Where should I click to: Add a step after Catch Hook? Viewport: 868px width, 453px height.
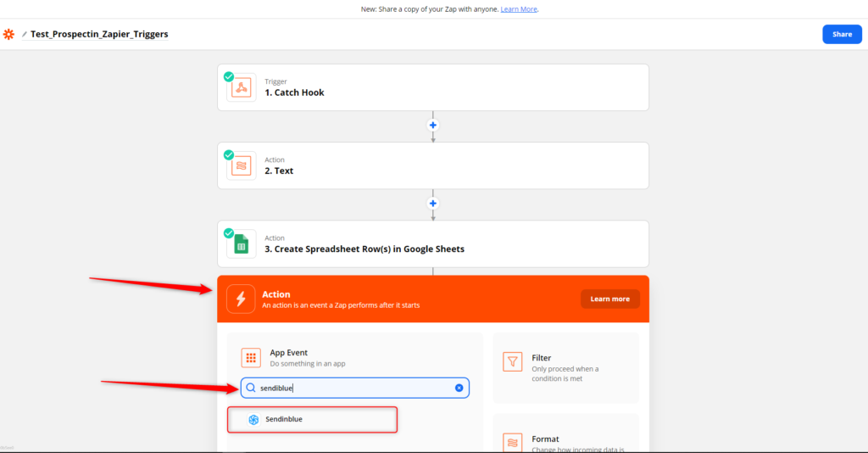pyautogui.click(x=433, y=126)
